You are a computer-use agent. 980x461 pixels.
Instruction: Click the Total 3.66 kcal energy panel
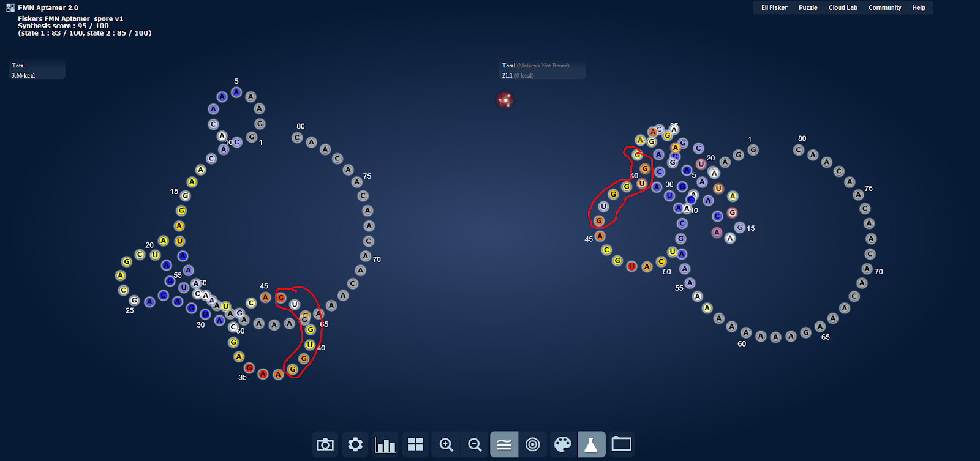37,70
